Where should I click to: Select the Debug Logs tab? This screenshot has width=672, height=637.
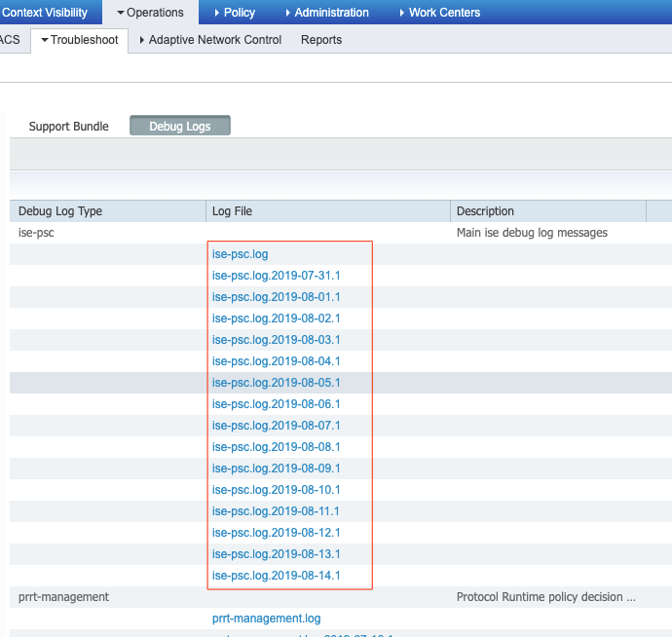click(180, 126)
